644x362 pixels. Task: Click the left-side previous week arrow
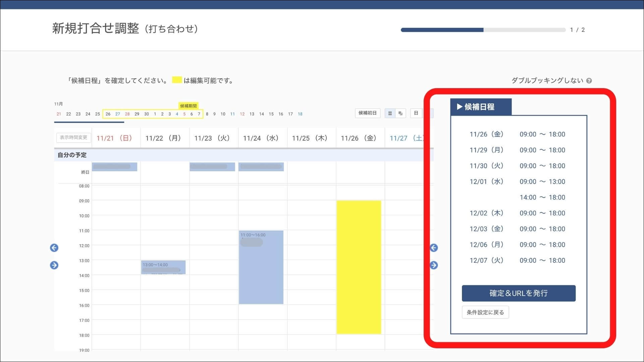click(54, 248)
